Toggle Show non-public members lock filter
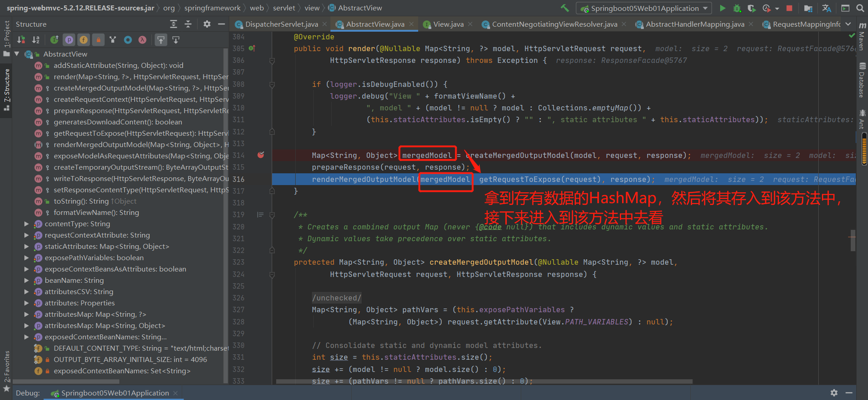The width and height of the screenshot is (868, 400). 98,40
